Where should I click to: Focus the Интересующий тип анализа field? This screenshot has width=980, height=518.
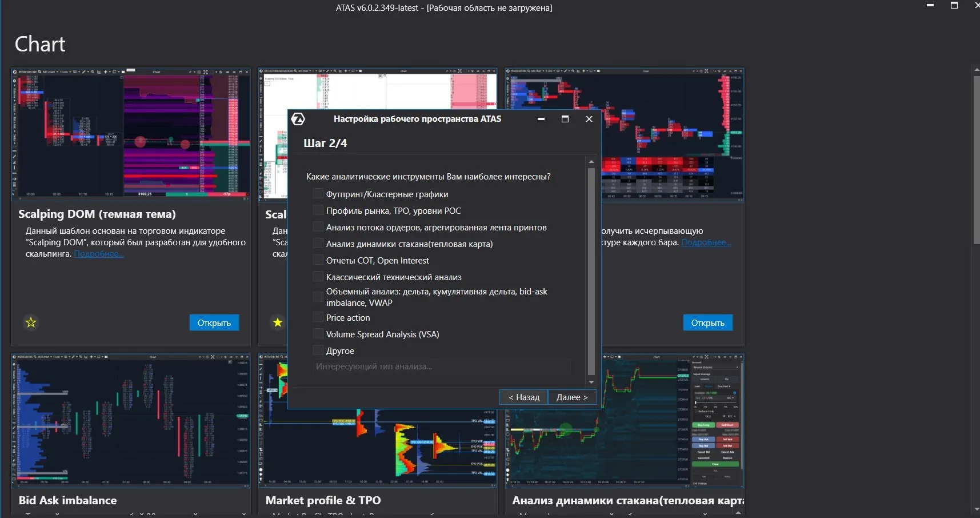click(442, 366)
